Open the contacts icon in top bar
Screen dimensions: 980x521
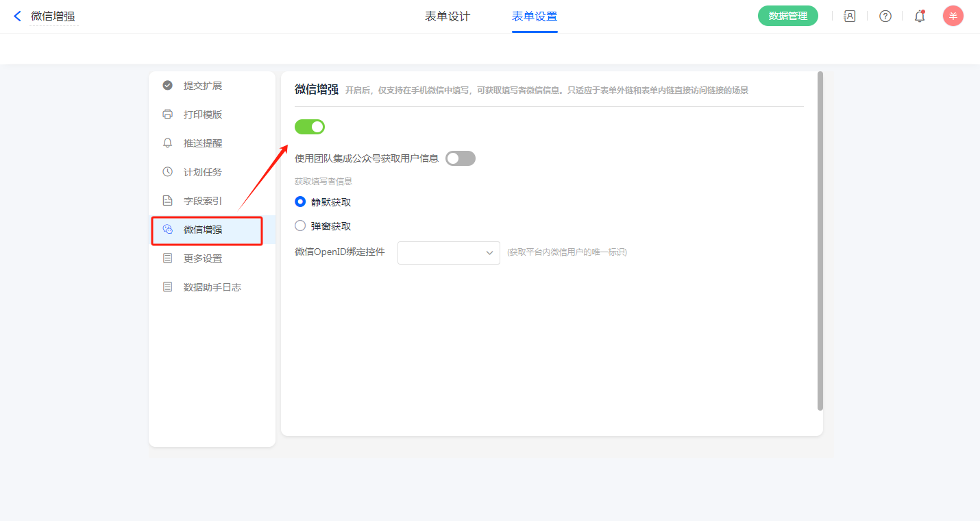click(849, 16)
